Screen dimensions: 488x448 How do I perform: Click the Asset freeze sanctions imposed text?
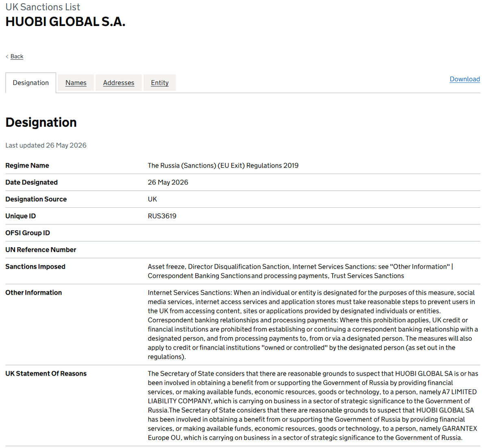coord(301,271)
